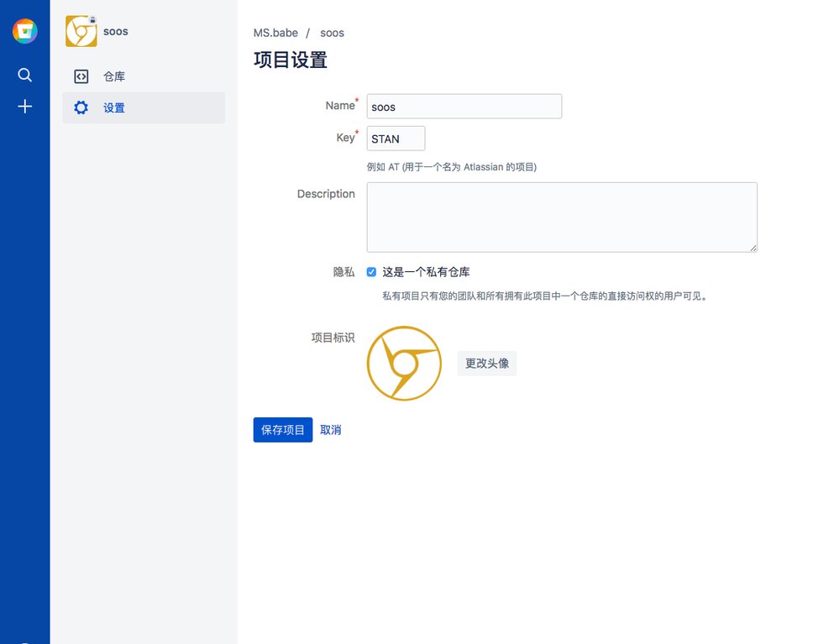Focus the Name input field
Viewport: 839px width, 644px height.
click(x=464, y=107)
